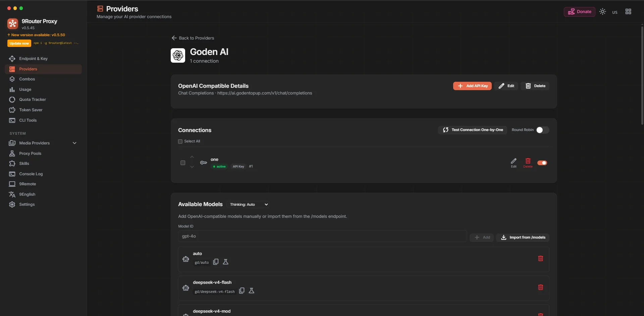
Task: Click the key icon of connection one
Action: coord(203,163)
